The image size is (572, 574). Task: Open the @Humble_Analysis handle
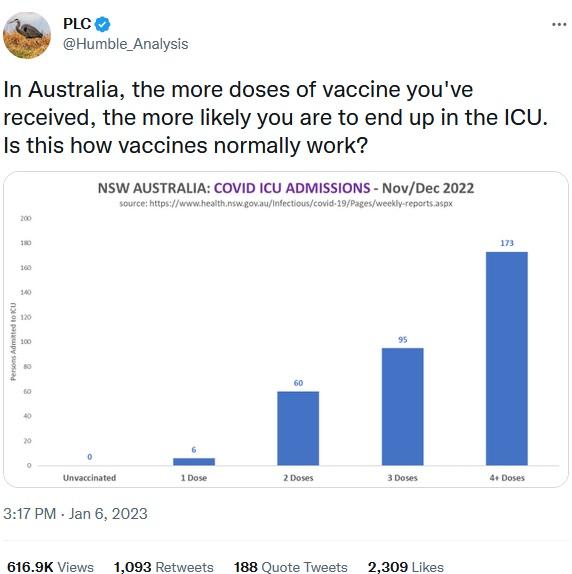[x=126, y=44]
